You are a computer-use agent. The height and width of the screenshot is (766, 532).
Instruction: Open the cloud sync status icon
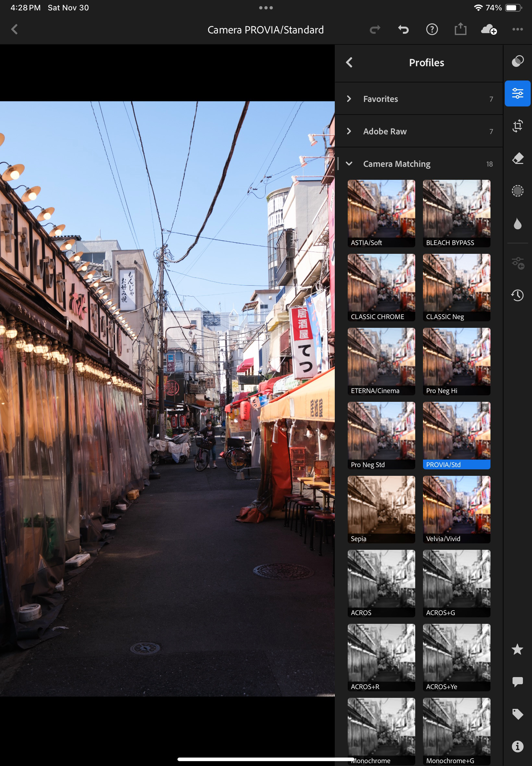pos(488,30)
